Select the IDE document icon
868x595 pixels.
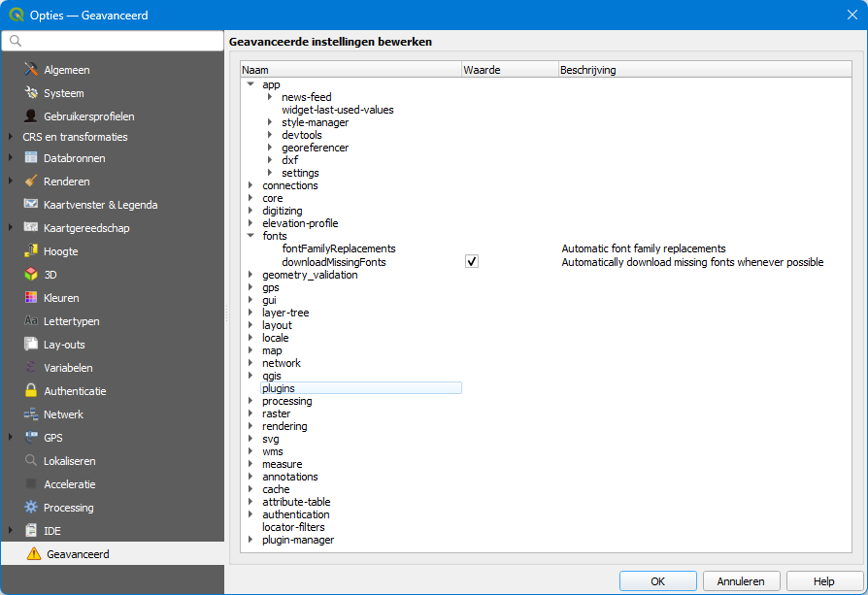pos(31,530)
